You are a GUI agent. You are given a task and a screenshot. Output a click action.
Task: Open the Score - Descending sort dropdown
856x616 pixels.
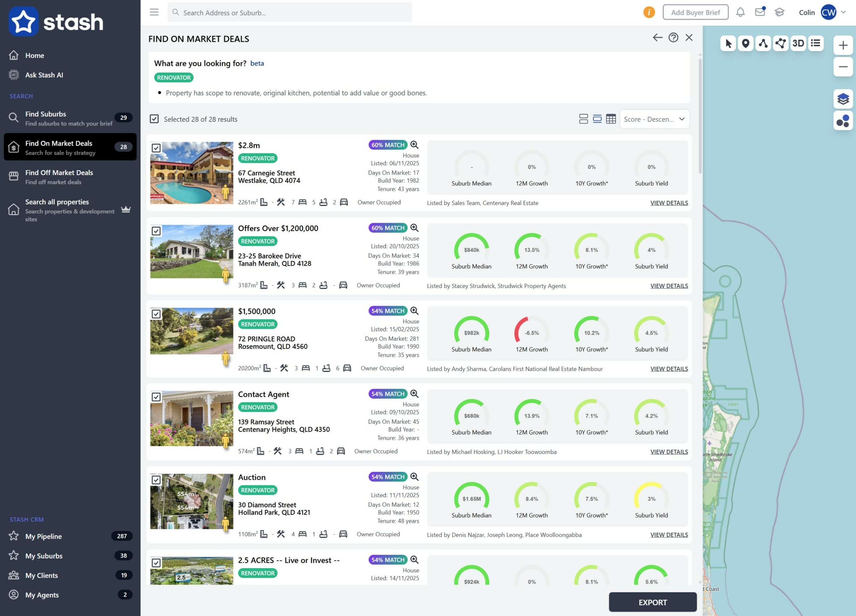(654, 119)
